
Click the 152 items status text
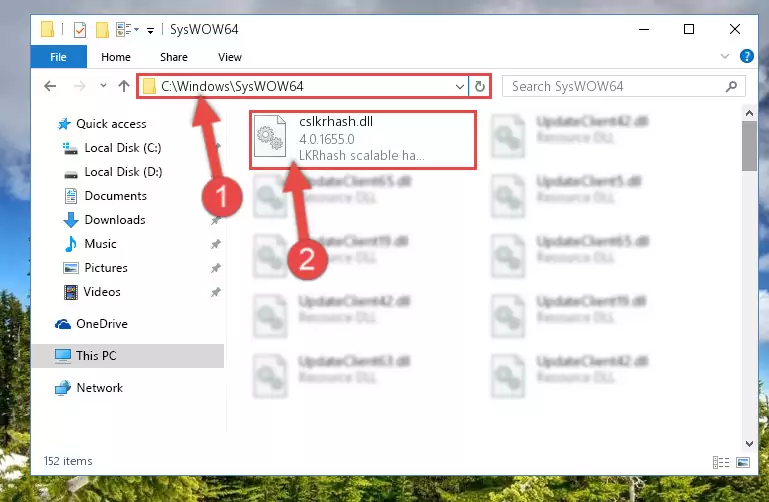pos(68,461)
